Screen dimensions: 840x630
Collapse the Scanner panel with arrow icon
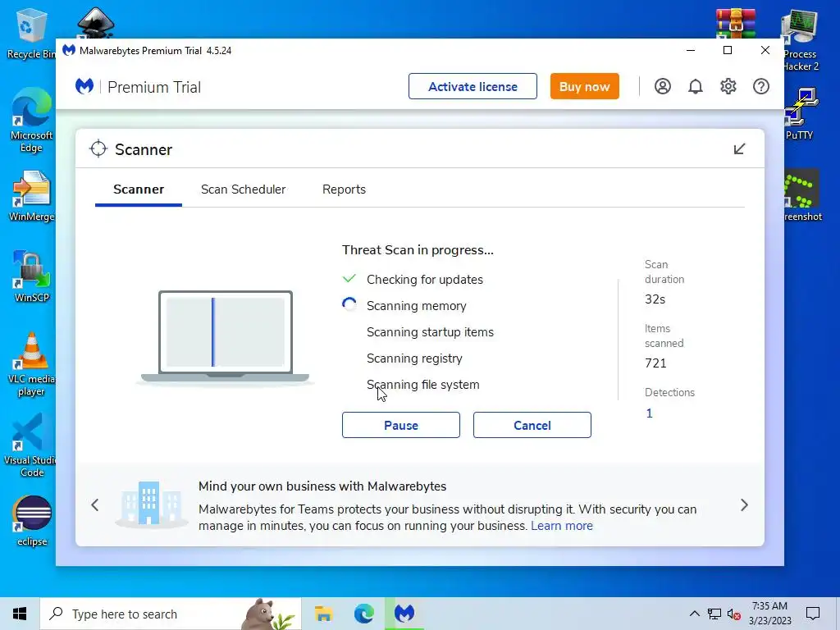coord(739,149)
